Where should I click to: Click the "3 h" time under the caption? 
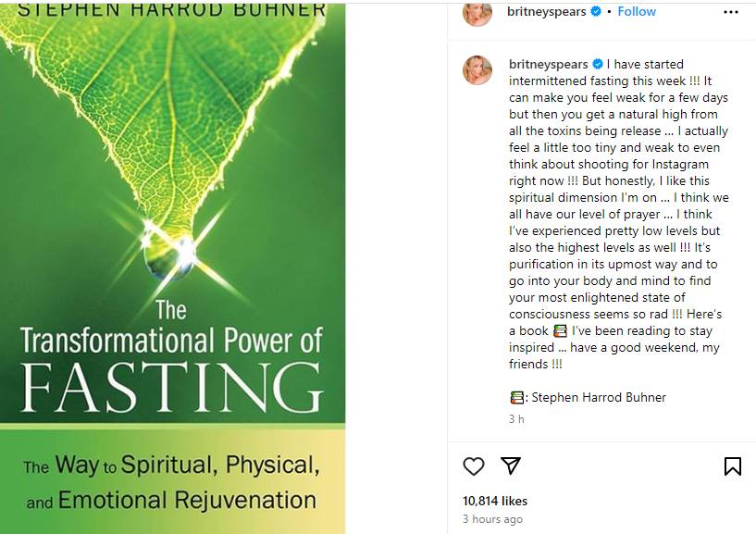tap(516, 419)
